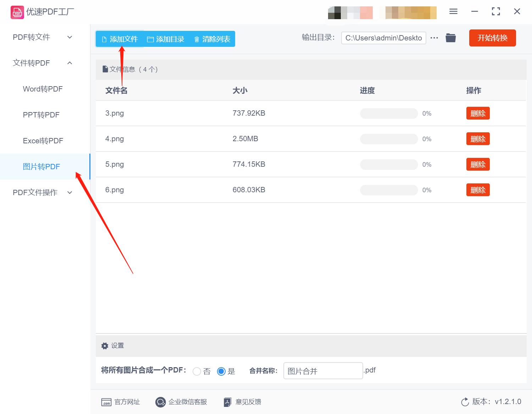
Task: Click the 添加文件 add files icon
Action: [x=104, y=39]
